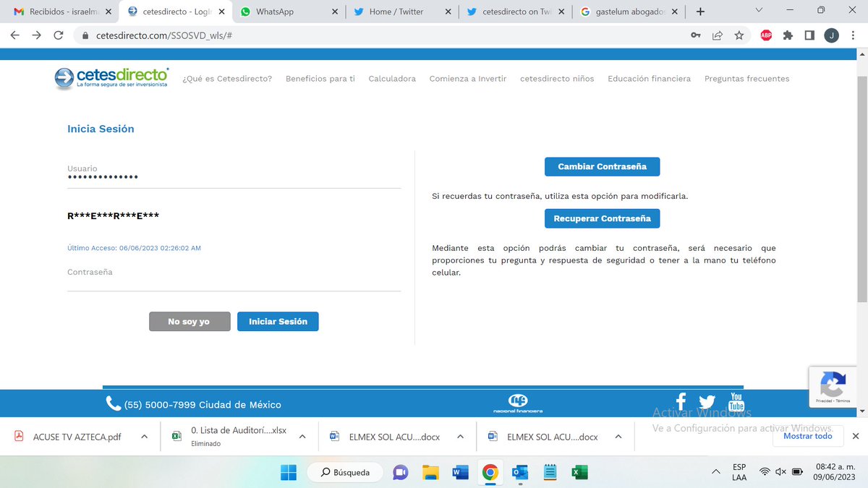Open the YouTube icon in the footer
Screen dimensions: 868x488
[736, 401]
